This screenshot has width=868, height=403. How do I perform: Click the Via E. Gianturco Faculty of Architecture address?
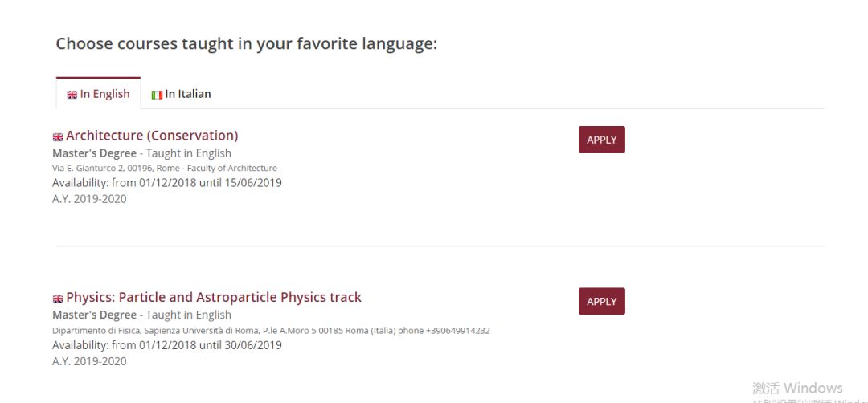[165, 169]
